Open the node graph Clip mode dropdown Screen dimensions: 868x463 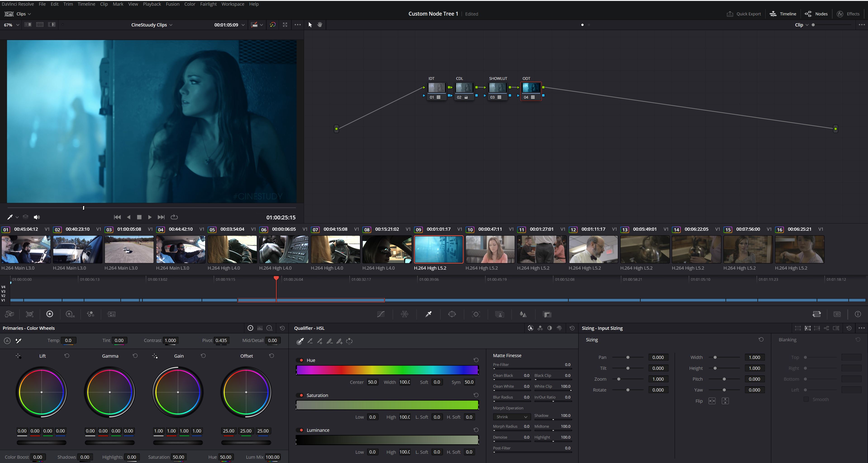(802, 25)
